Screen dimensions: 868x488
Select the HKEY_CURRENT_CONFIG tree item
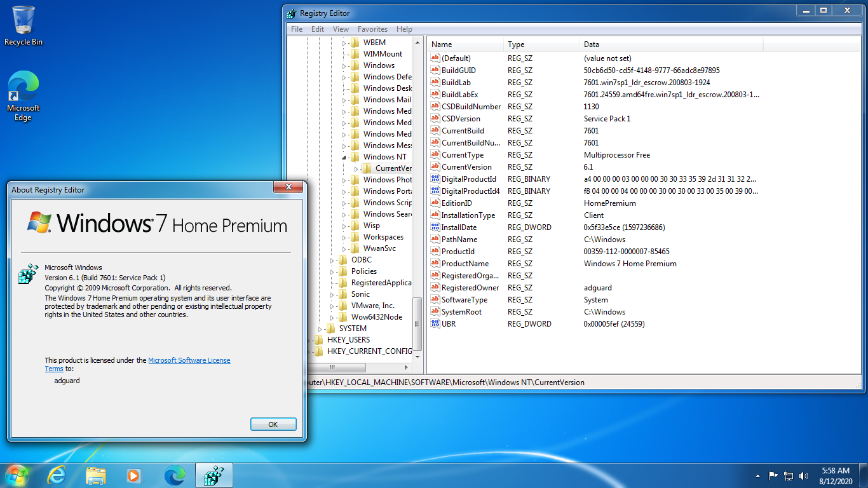tap(369, 351)
